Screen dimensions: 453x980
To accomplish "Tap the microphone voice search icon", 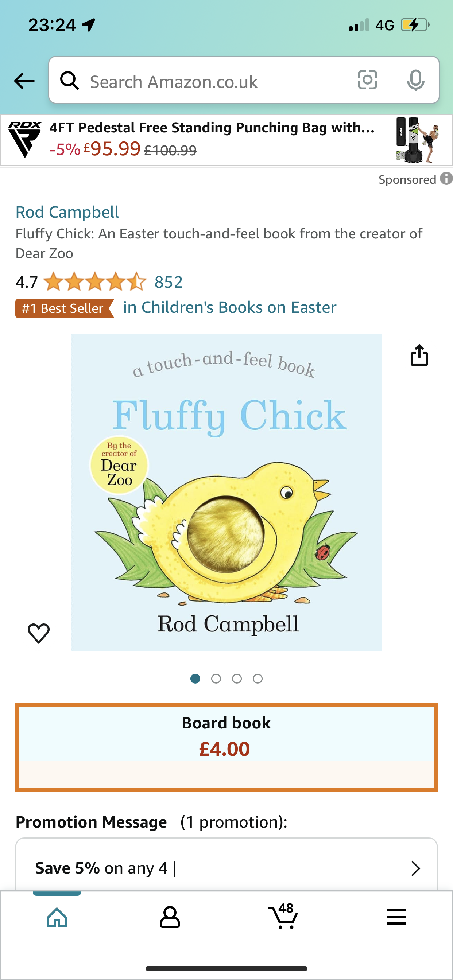I will [x=415, y=80].
